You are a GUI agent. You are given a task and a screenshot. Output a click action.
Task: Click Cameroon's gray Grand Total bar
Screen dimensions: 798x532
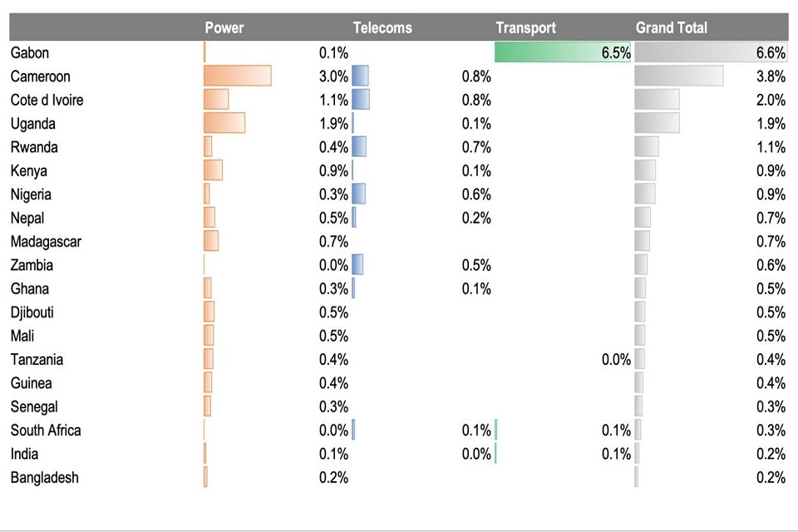coord(678,76)
